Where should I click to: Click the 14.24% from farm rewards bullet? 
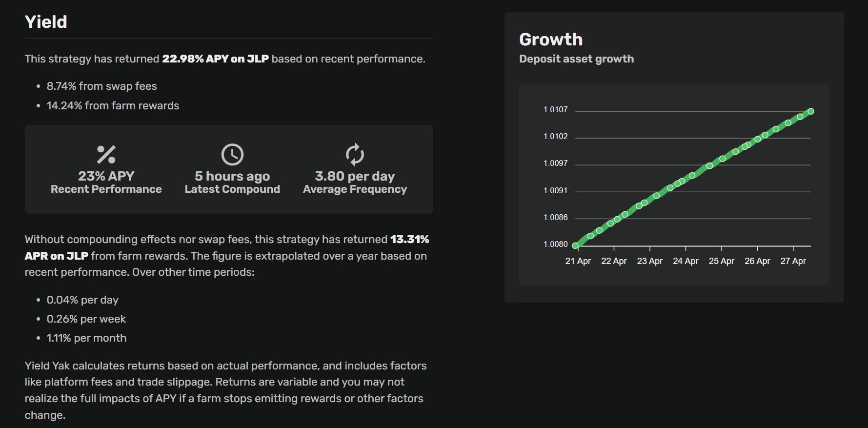click(113, 106)
